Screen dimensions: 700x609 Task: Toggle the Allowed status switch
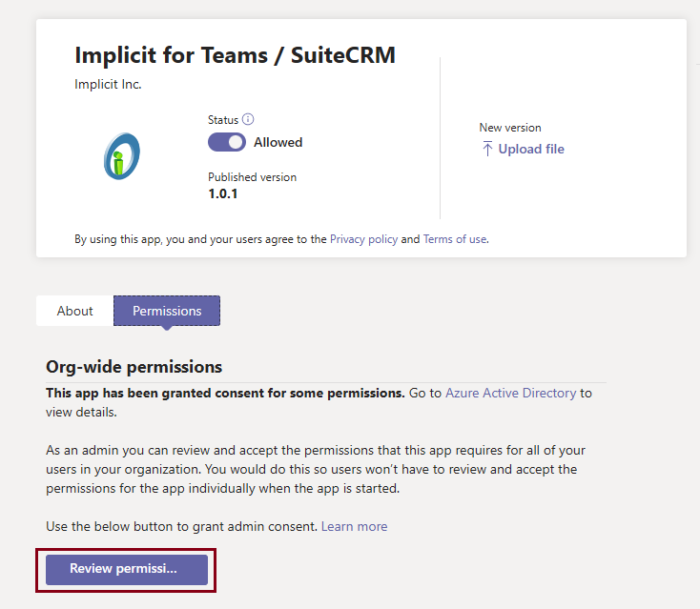[x=227, y=142]
